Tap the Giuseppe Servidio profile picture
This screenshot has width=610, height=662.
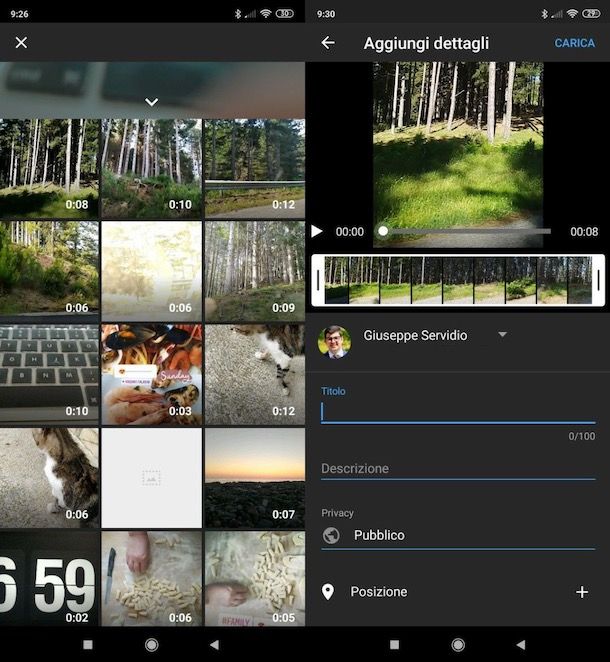pyautogui.click(x=334, y=342)
